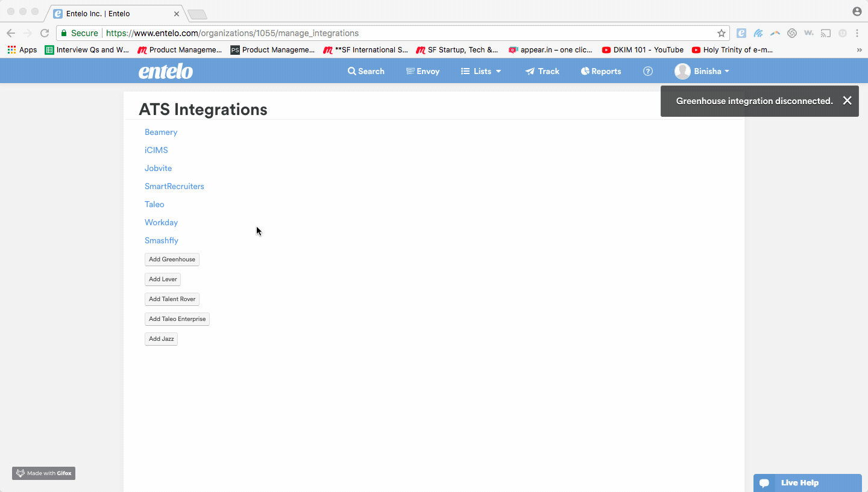Open the Beamery integration link

[161, 132]
